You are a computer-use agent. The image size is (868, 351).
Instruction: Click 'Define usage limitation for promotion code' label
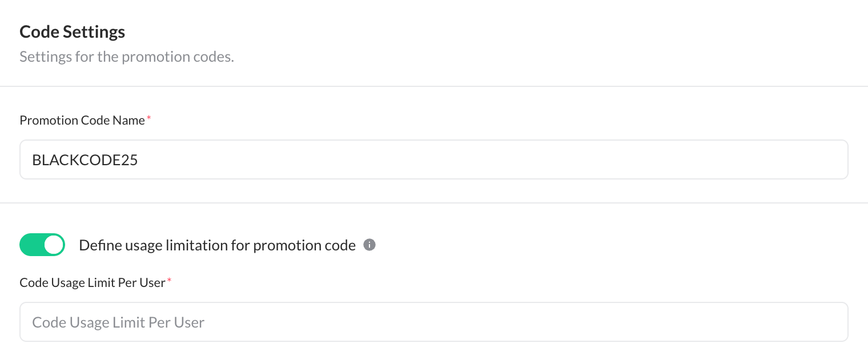click(x=217, y=245)
